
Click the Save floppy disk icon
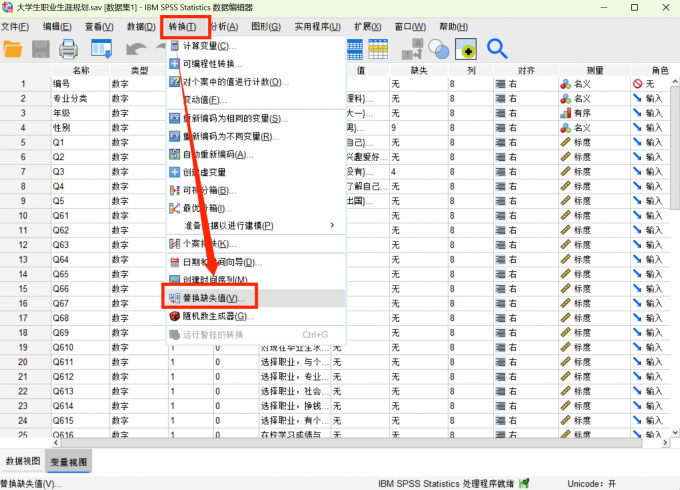41,49
